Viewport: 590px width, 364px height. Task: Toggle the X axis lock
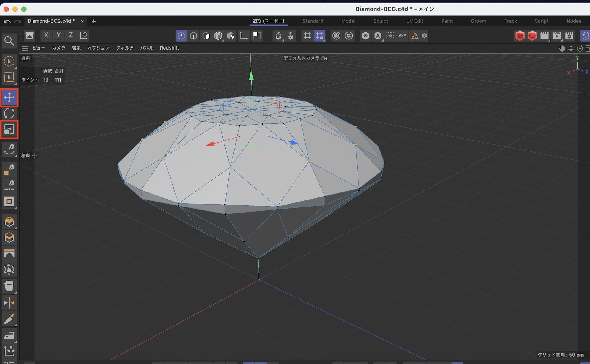coord(46,36)
